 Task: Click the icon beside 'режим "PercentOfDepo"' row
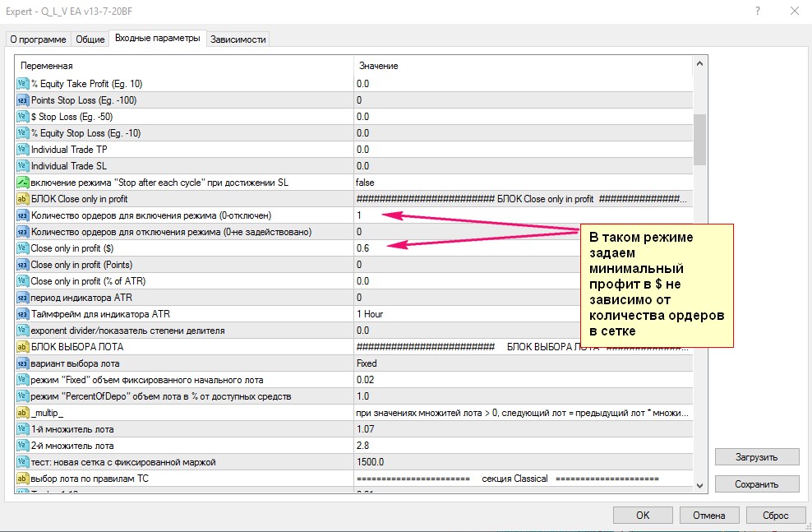[22, 396]
